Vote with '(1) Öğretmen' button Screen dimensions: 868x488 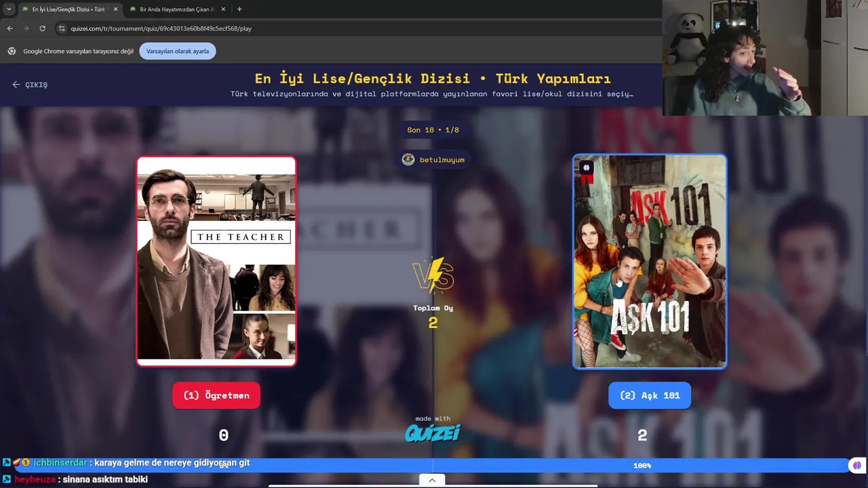coord(216,395)
